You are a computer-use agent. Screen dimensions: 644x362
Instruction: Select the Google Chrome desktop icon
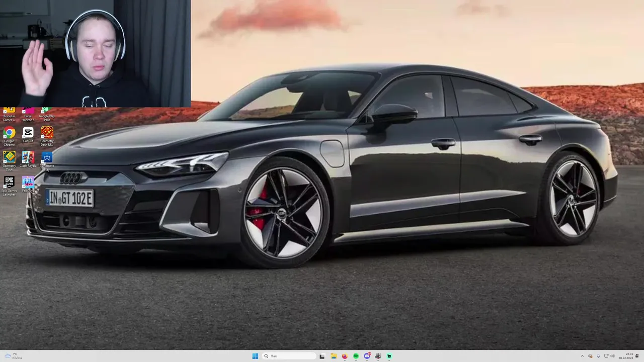pyautogui.click(x=9, y=136)
